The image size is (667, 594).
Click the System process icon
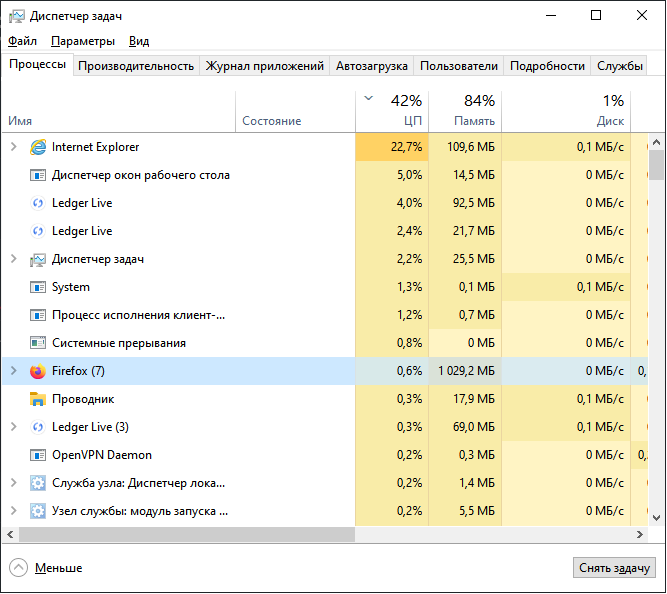(38, 287)
